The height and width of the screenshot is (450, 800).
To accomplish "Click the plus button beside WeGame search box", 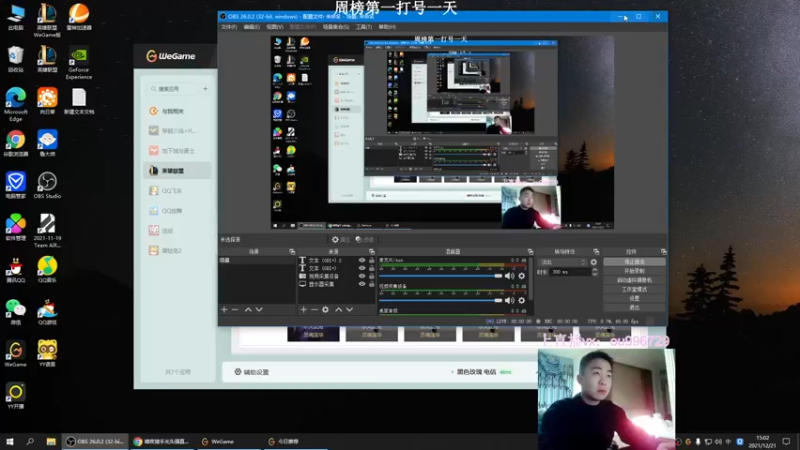I will (205, 89).
